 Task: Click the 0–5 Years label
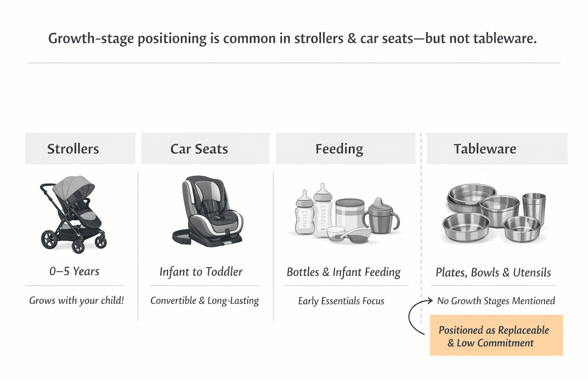click(x=75, y=271)
